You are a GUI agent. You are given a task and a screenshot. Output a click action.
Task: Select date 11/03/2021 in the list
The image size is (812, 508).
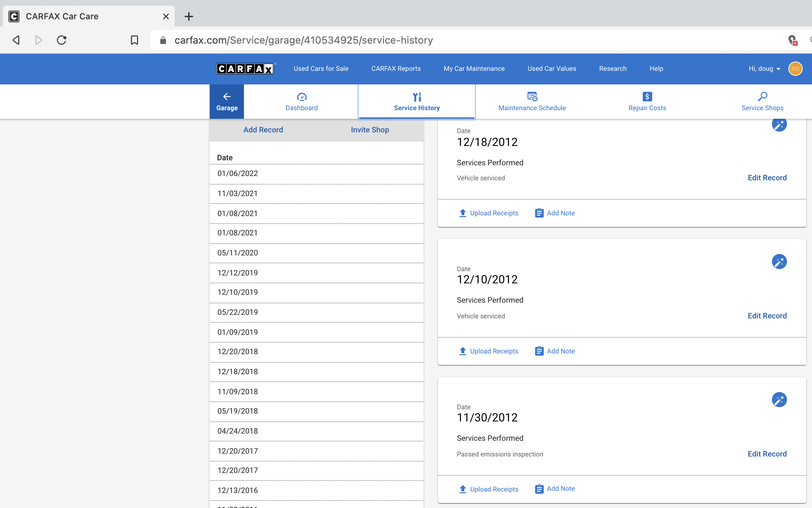(317, 194)
